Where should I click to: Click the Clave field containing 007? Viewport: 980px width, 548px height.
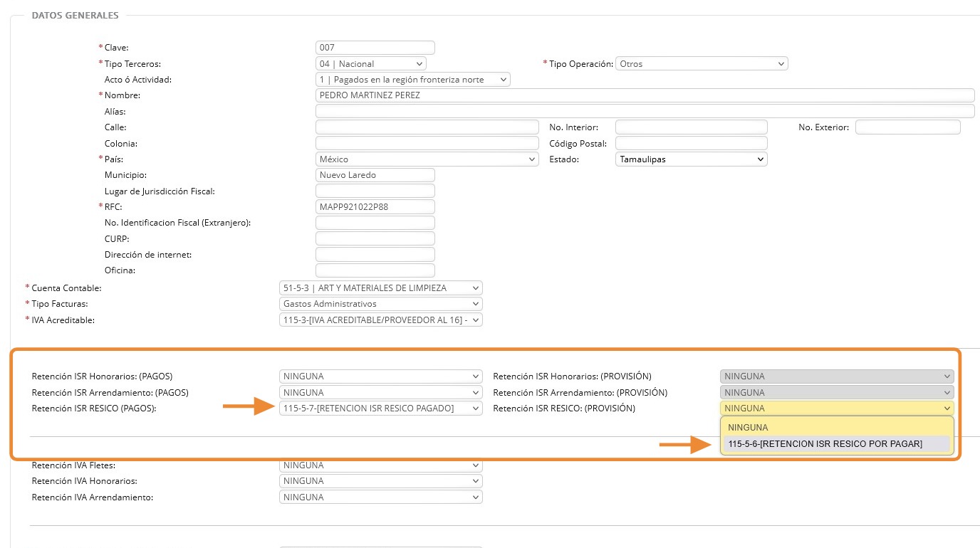coord(375,48)
